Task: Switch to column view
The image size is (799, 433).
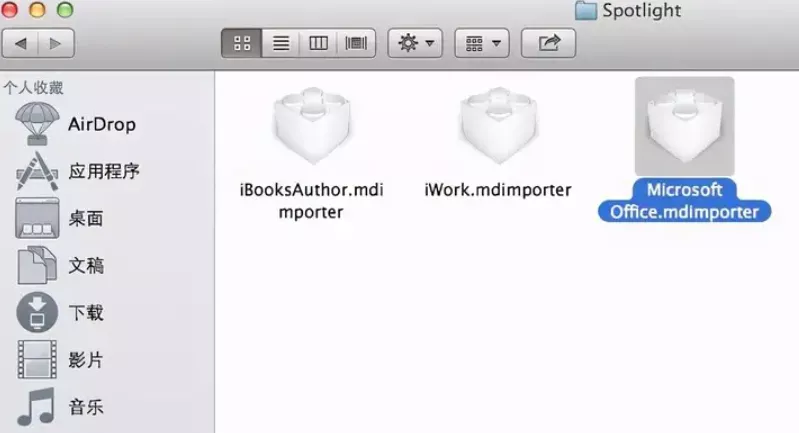Action: [318, 43]
